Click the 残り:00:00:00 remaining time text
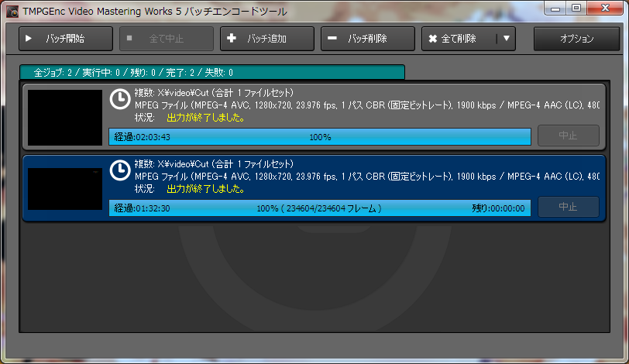The image size is (629, 364). [x=498, y=208]
